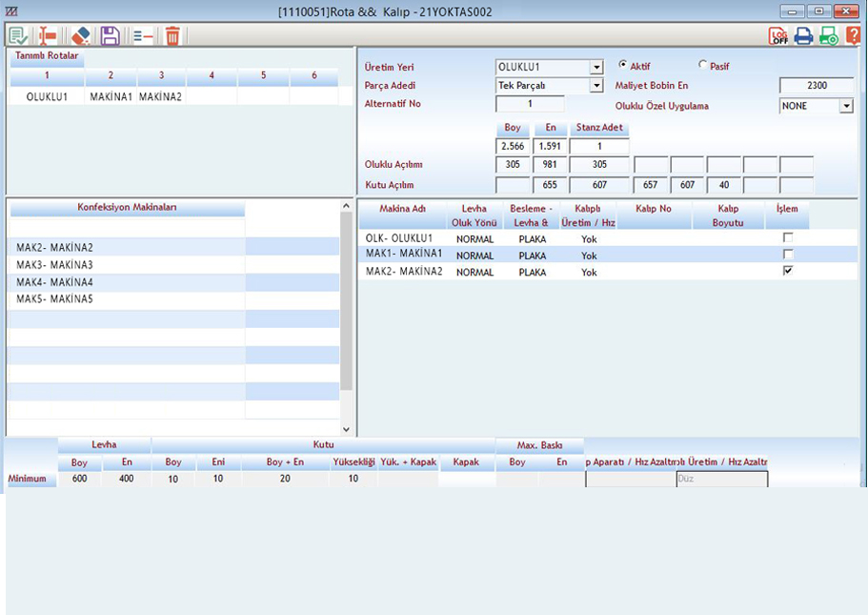The image size is (868, 615).
Task: Select MAK4- MAKİNA4 in Konfeksiyon Makinaları list
Action: (x=54, y=282)
